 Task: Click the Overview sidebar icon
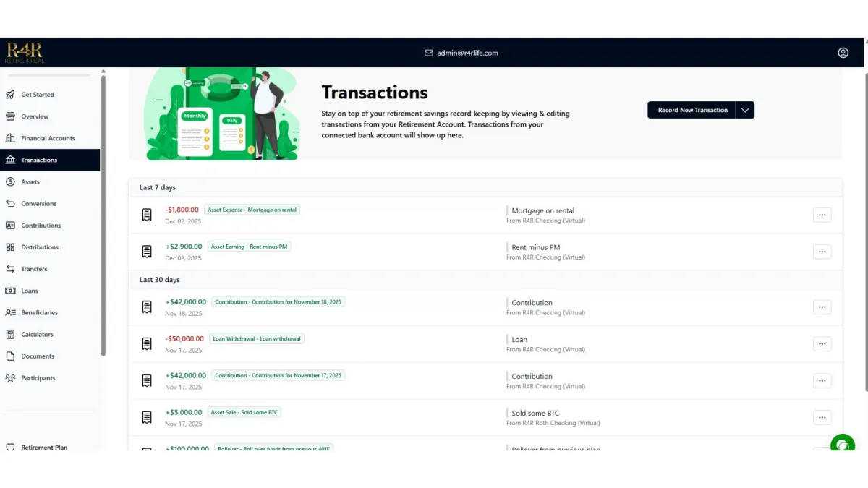point(10,116)
